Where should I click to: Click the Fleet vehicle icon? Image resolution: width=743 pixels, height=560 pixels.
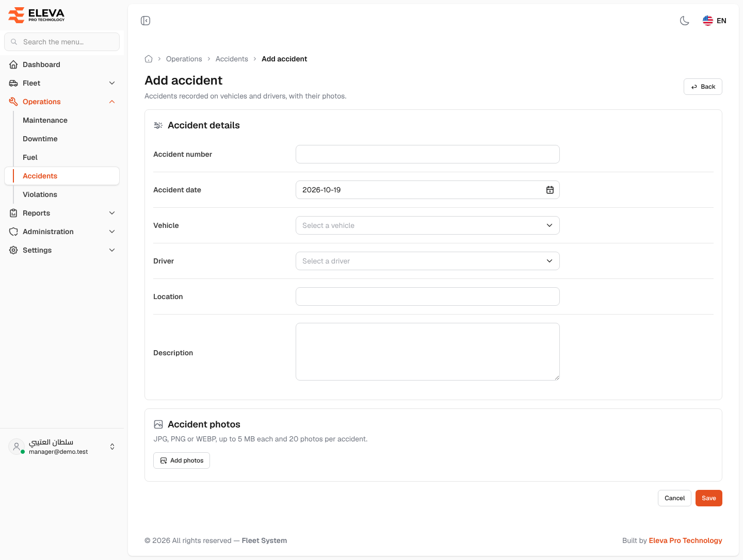click(x=13, y=83)
